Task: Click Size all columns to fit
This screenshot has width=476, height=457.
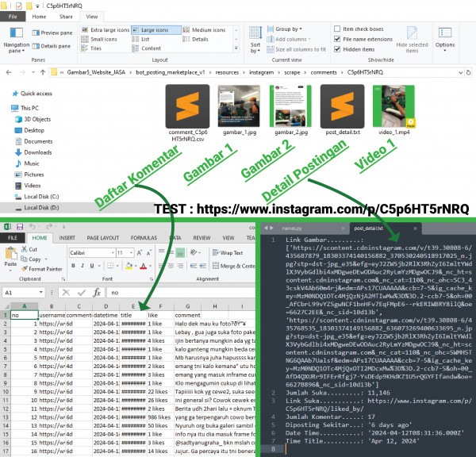Action: point(296,49)
